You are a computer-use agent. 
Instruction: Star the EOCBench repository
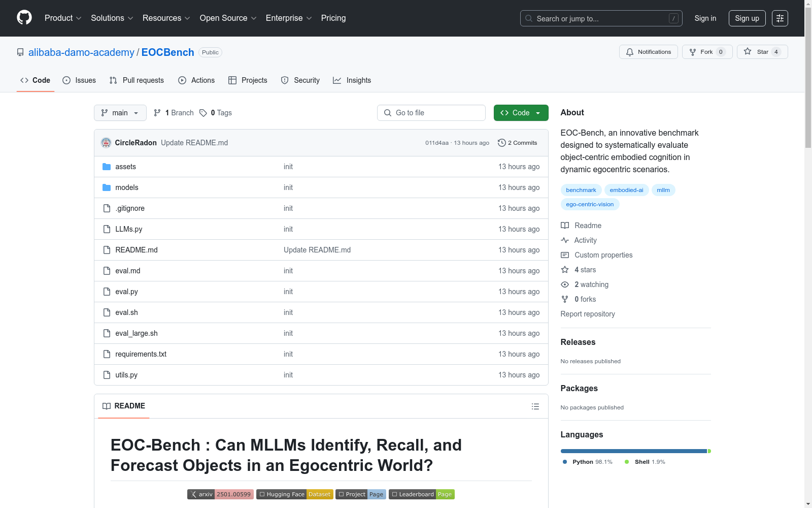coord(762,52)
